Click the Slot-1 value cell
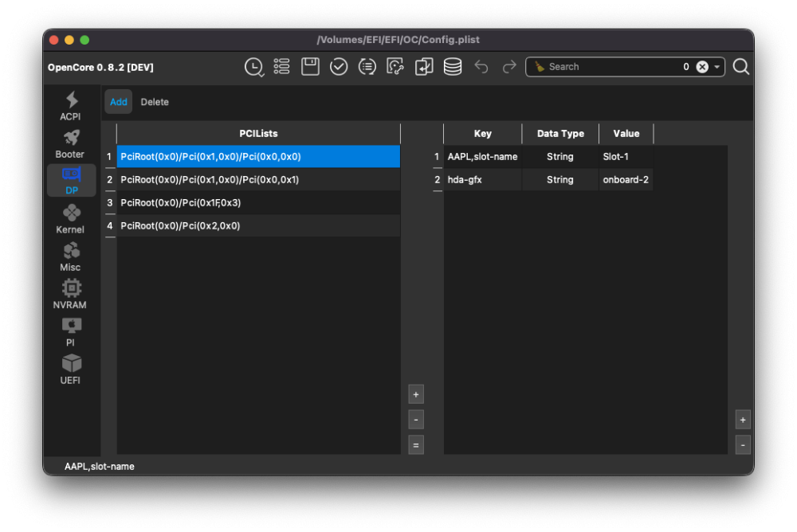 pyautogui.click(x=626, y=157)
